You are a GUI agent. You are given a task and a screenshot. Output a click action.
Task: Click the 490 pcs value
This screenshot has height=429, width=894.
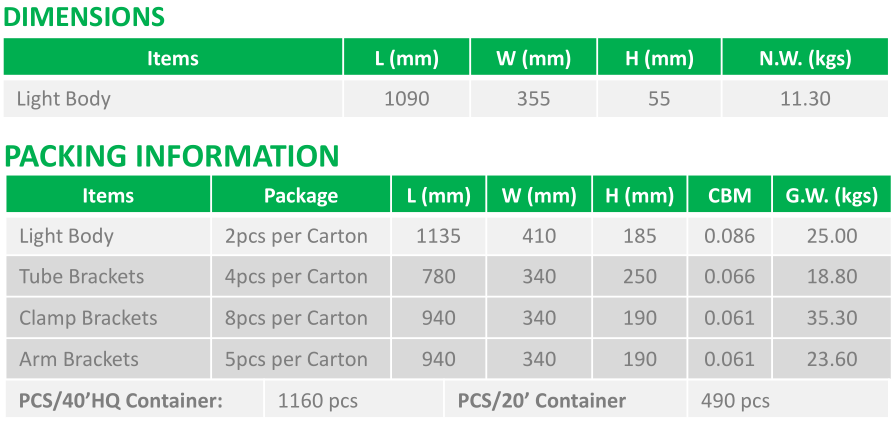(736, 401)
